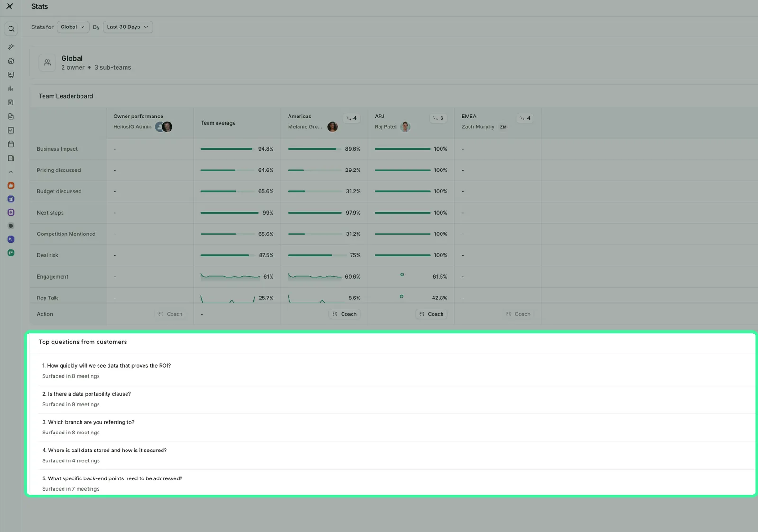The image size is (758, 532).
Task: Click Melanie Gro... avatar in Americas
Action: [333, 127]
